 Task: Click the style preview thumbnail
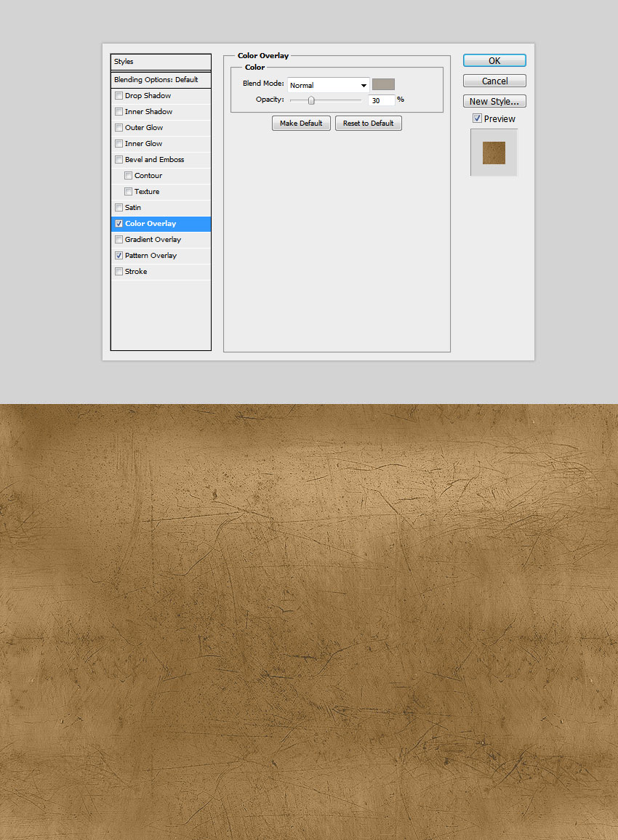pos(494,153)
